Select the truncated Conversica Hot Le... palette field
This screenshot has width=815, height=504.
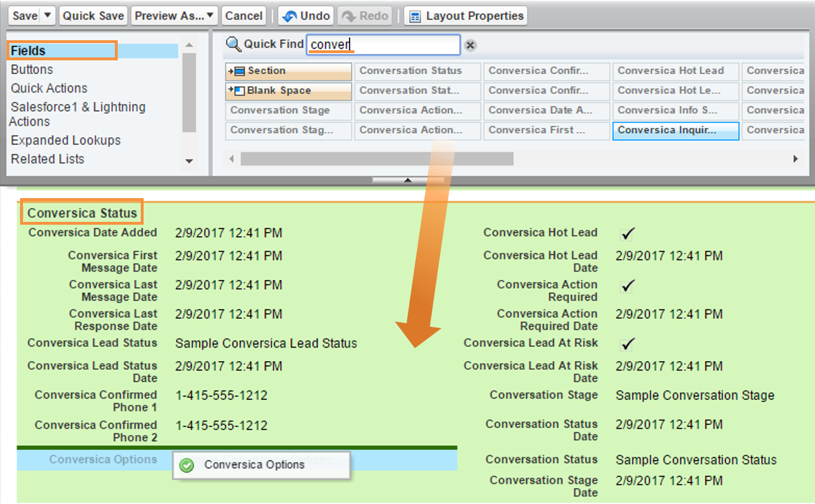pos(675,90)
